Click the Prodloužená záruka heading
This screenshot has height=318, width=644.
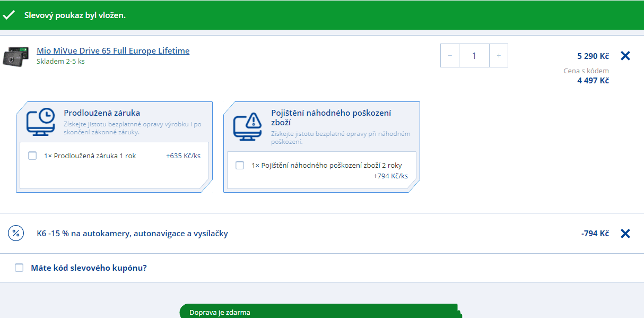point(102,113)
